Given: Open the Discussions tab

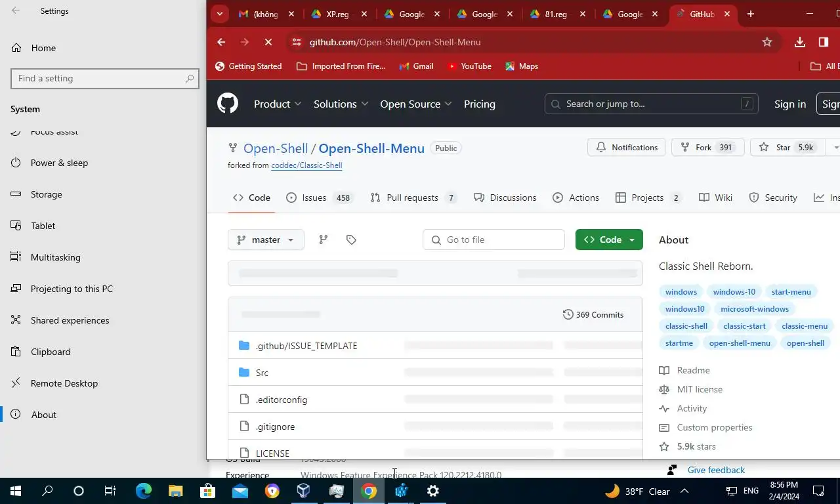Looking at the screenshot, I should tap(505, 198).
